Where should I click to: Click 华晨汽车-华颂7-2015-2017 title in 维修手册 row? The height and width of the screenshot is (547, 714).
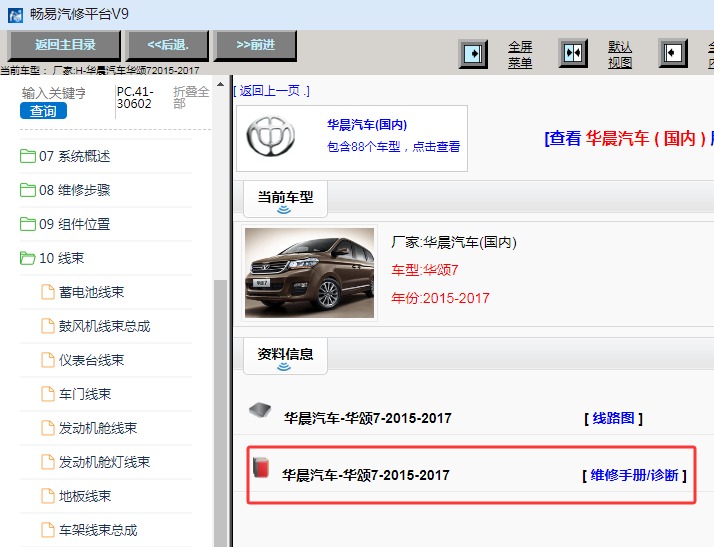[x=366, y=475]
